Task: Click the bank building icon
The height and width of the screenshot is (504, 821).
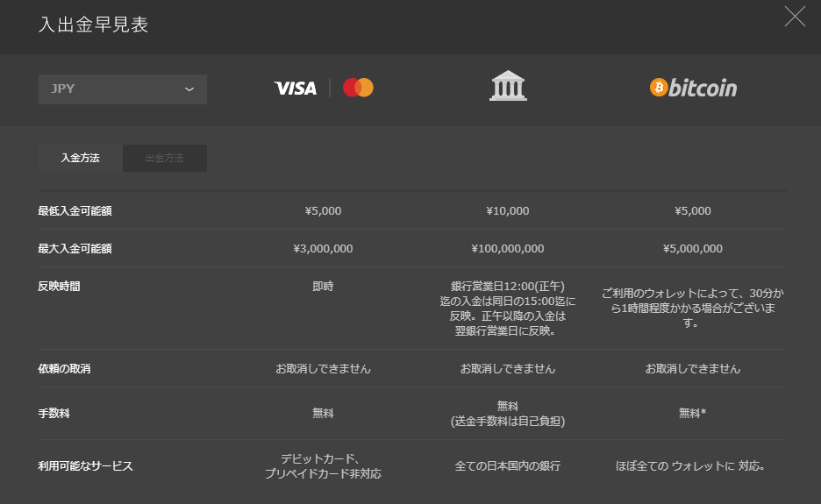Action: pos(508,86)
